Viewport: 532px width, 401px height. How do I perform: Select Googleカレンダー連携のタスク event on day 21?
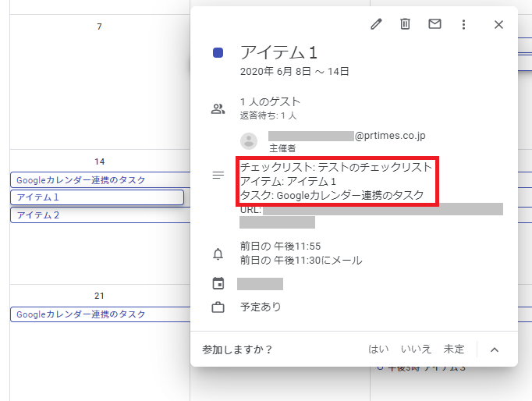97,314
